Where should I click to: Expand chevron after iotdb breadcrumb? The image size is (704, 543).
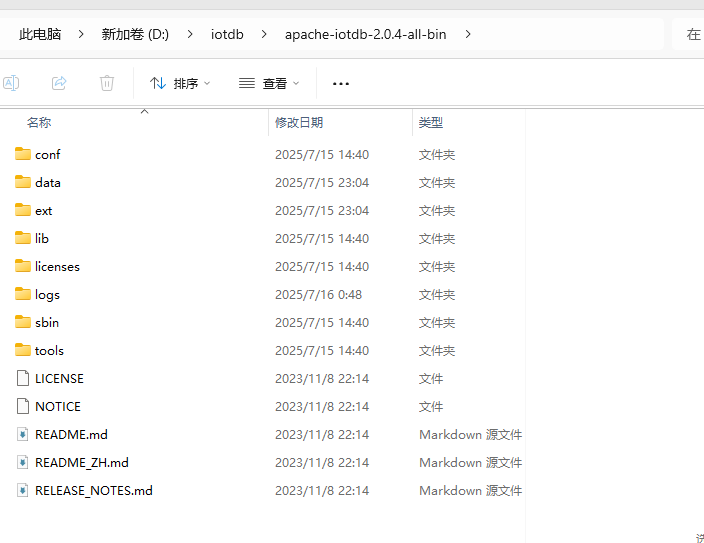pyautogui.click(x=264, y=34)
